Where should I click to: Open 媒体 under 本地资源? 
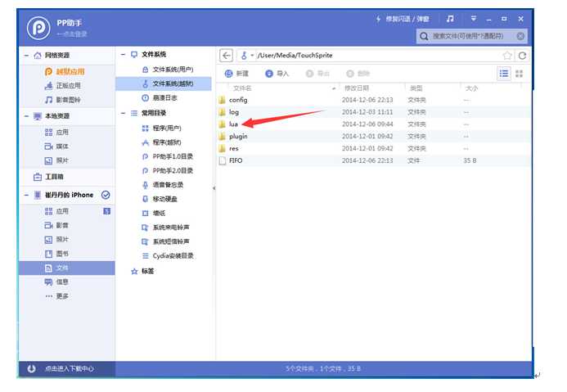pos(56,146)
